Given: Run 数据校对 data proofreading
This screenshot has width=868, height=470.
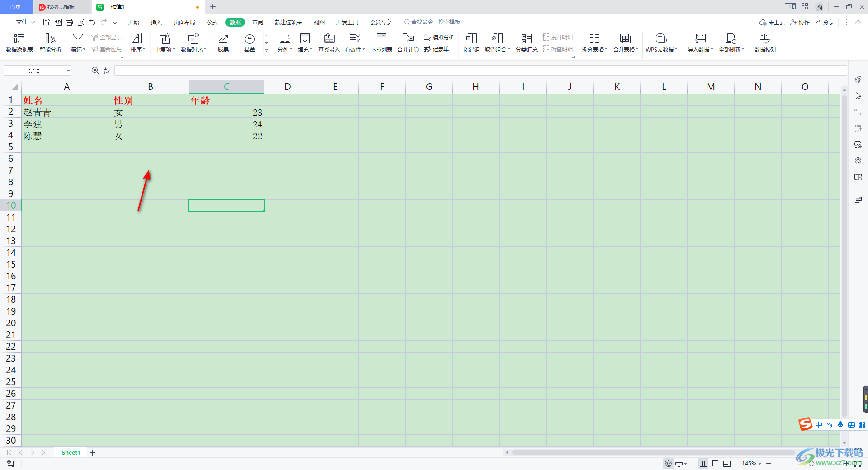Looking at the screenshot, I should [x=765, y=43].
